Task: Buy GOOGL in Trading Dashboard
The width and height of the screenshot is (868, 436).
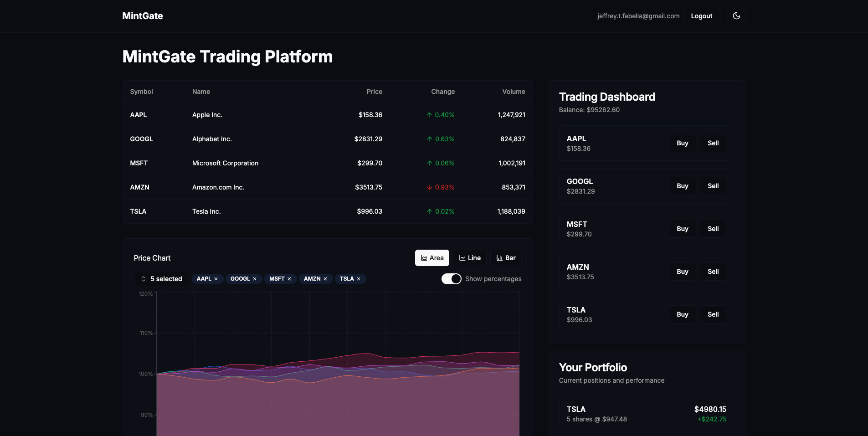Action: (x=683, y=186)
